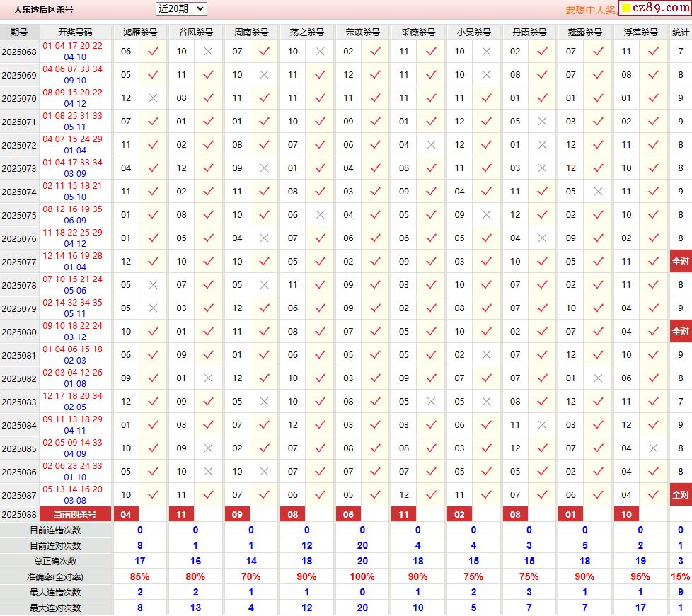This screenshot has height=616, width=692.
Task: Select period number 2025088
Action: 19,514
